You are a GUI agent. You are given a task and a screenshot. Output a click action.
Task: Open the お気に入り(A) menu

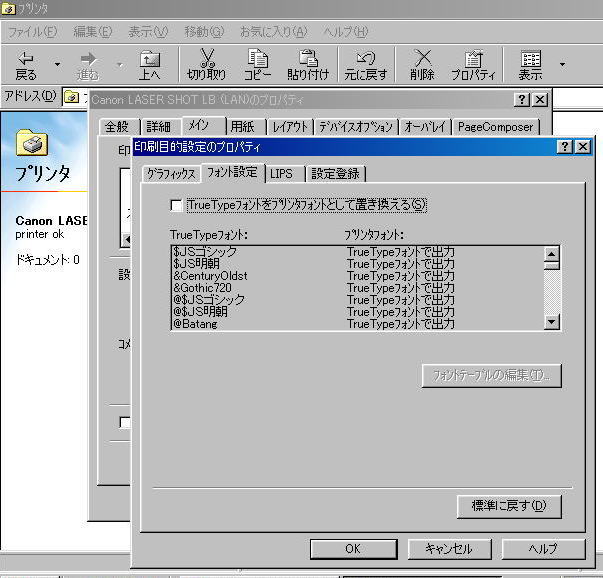[x=274, y=32]
